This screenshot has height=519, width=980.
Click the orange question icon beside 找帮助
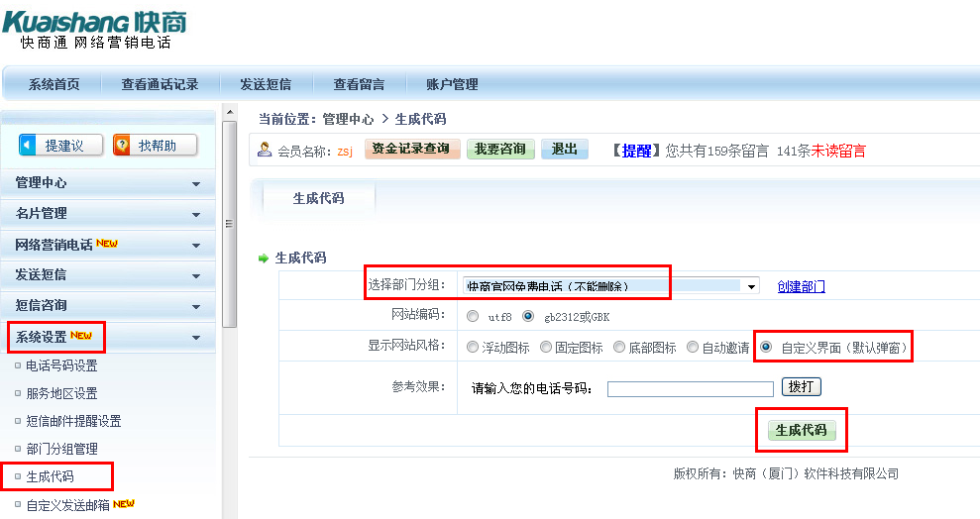click(123, 146)
